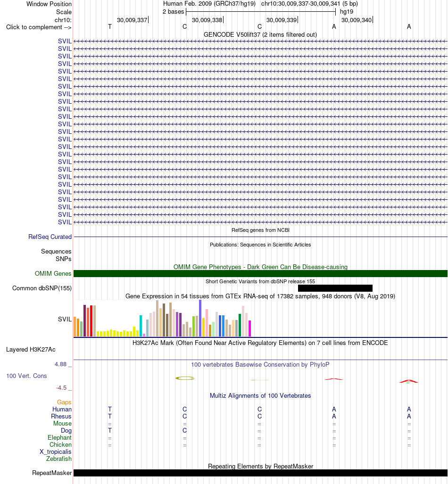Viewport: 448px width, 484px height.
Task: Click the Mouse alignment row label
Action: 62,423
